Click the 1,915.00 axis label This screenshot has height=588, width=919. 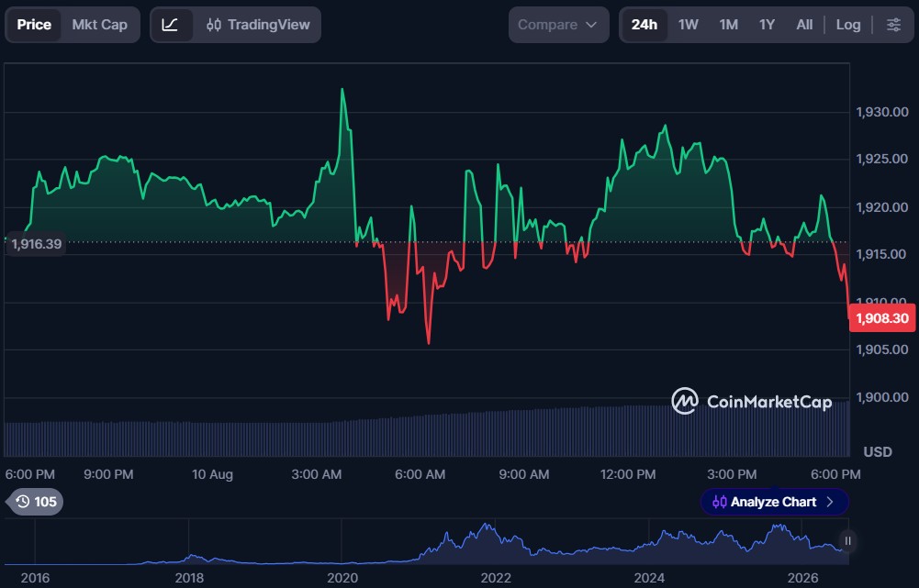[882, 253]
